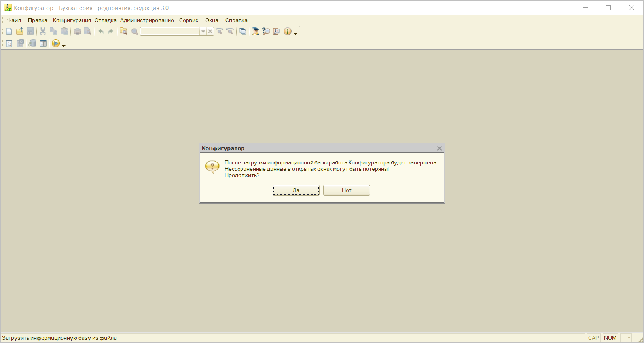644x343 pixels.
Task: Open the Правка menu
Action: click(38, 21)
